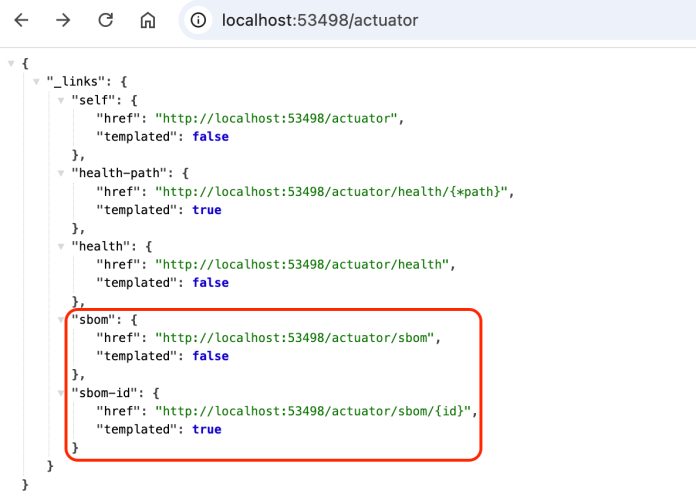Image resolution: width=696 pixels, height=501 pixels.
Task: Open the actuator/sbom/{id} href URL
Action: (313, 411)
